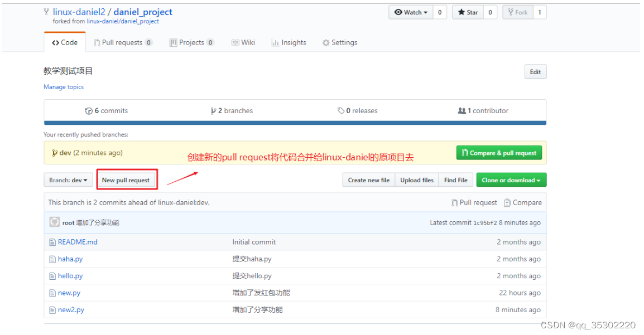
Task: Click the people icon near 1 contributor
Action: (462, 111)
